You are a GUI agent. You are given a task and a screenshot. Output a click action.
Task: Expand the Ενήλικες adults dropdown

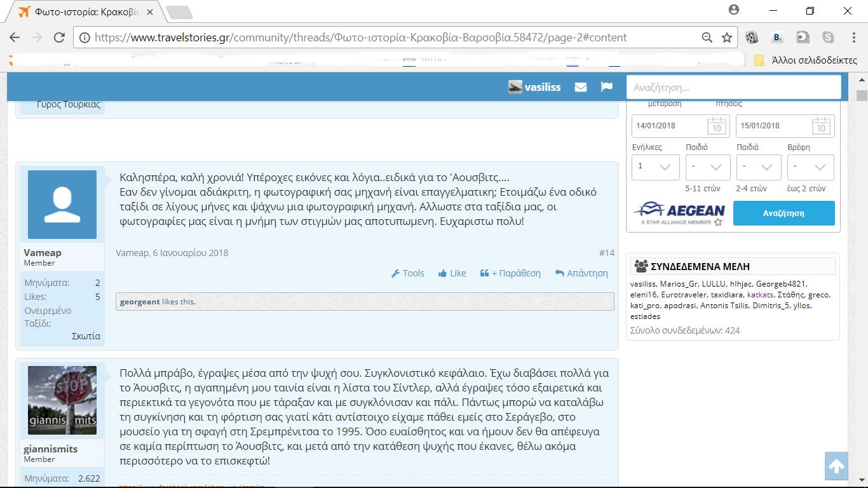pyautogui.click(x=655, y=167)
